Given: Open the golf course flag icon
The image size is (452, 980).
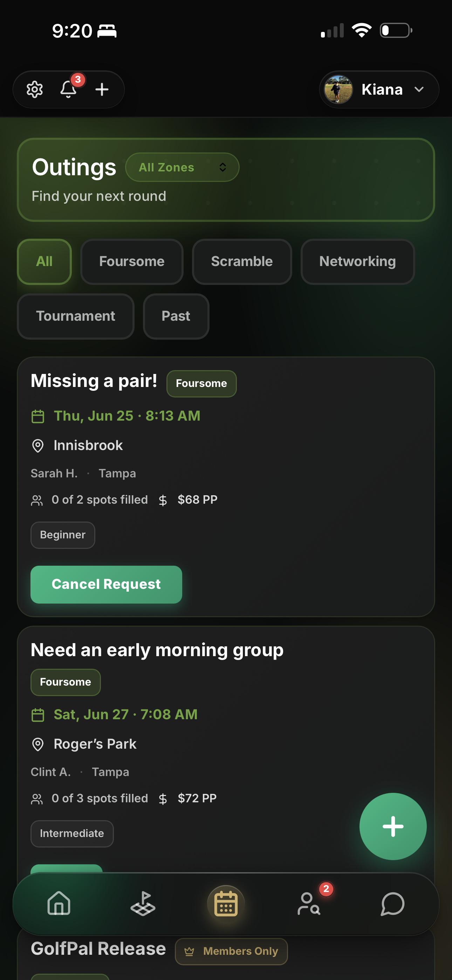Looking at the screenshot, I should coord(143,903).
